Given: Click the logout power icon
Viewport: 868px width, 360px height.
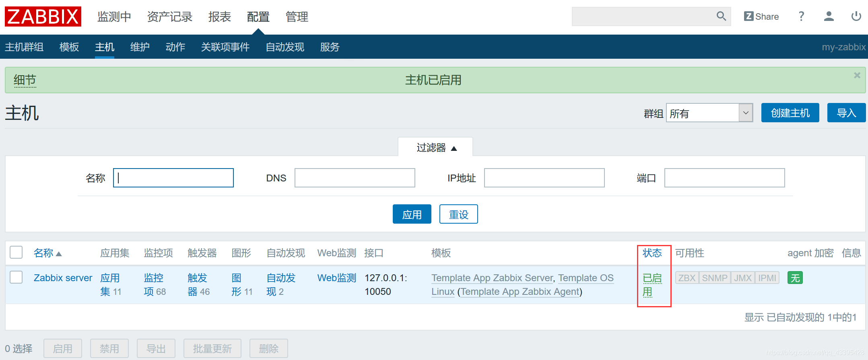Looking at the screenshot, I should (856, 16).
